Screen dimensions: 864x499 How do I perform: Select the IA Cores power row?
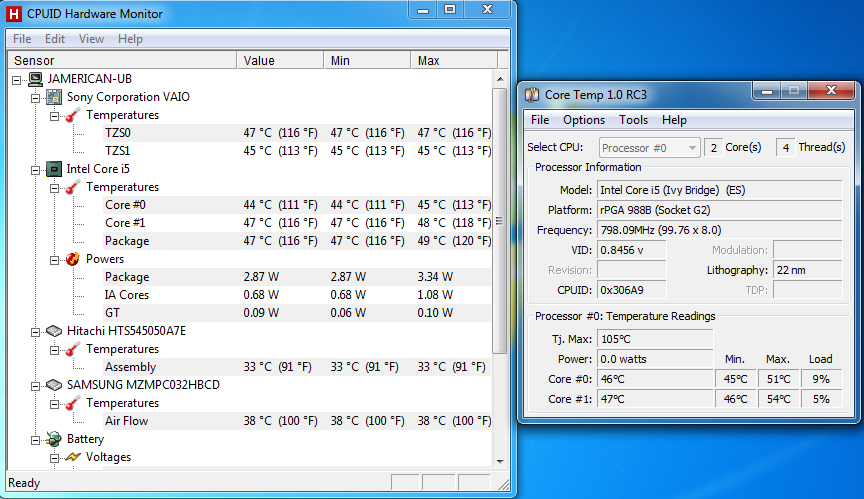[x=298, y=295]
